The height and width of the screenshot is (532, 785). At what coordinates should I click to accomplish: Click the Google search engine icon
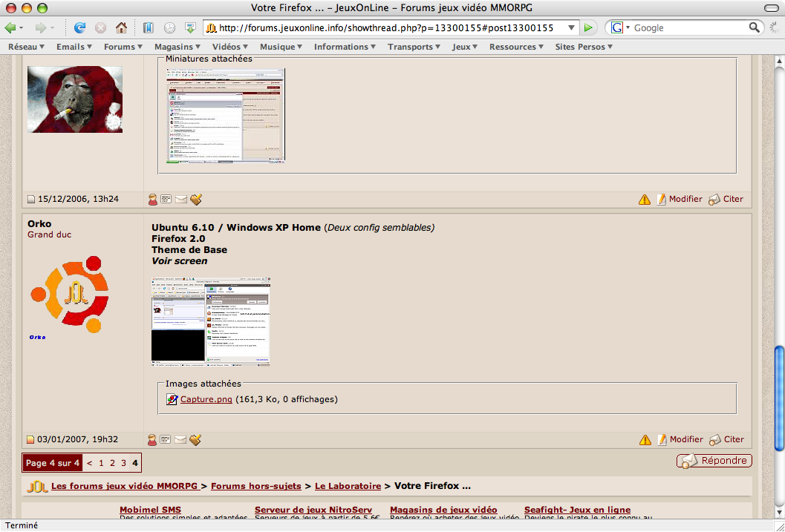(x=616, y=27)
